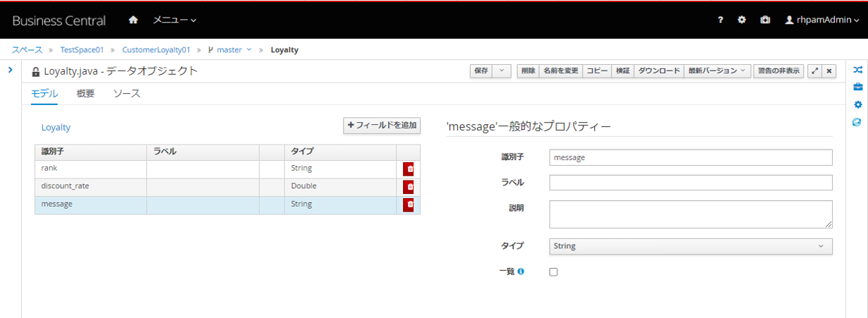
Task: Navigate to スペース breadcrumb
Action: coord(27,50)
